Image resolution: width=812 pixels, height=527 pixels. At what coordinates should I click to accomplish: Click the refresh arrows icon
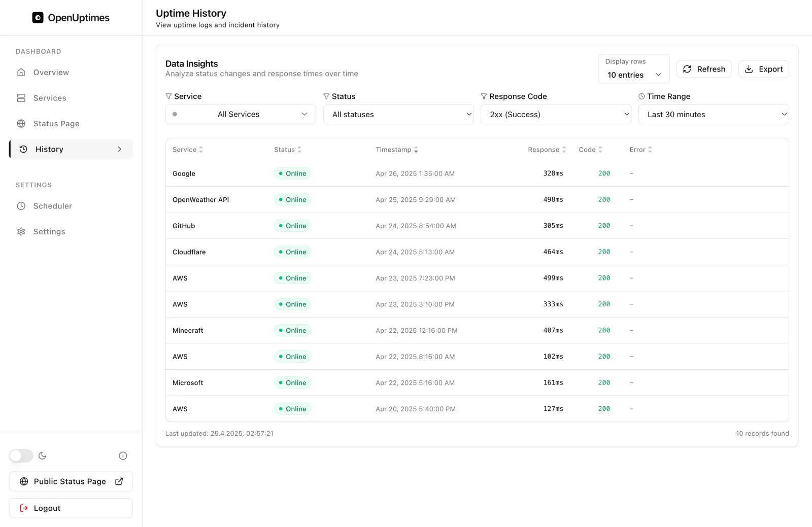point(687,69)
